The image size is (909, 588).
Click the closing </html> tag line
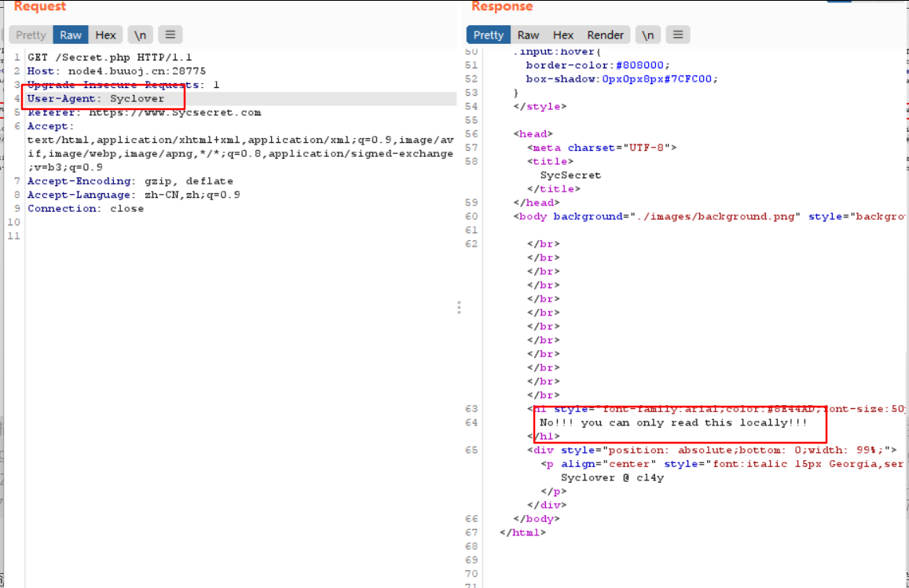[522, 532]
